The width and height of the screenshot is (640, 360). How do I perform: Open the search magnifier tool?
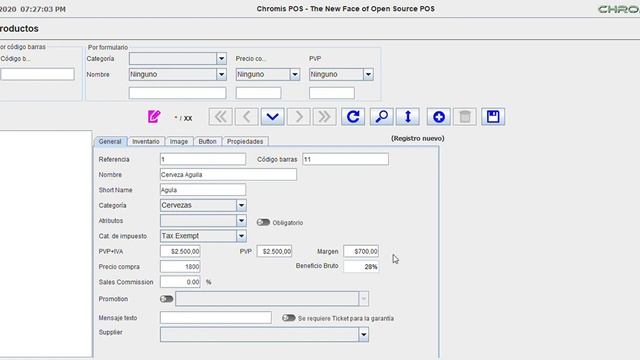(382, 117)
